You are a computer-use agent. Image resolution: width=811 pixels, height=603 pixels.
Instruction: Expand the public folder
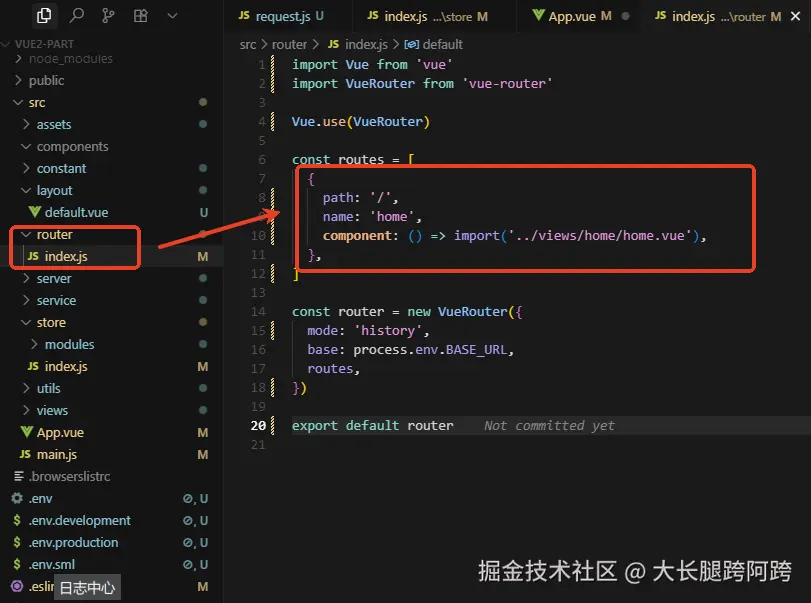click(x=46, y=80)
